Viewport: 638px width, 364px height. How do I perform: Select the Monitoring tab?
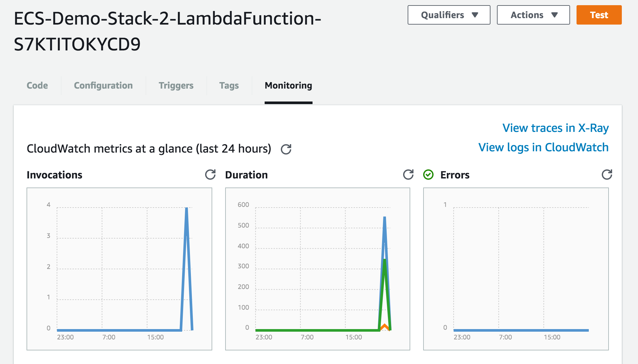288,85
